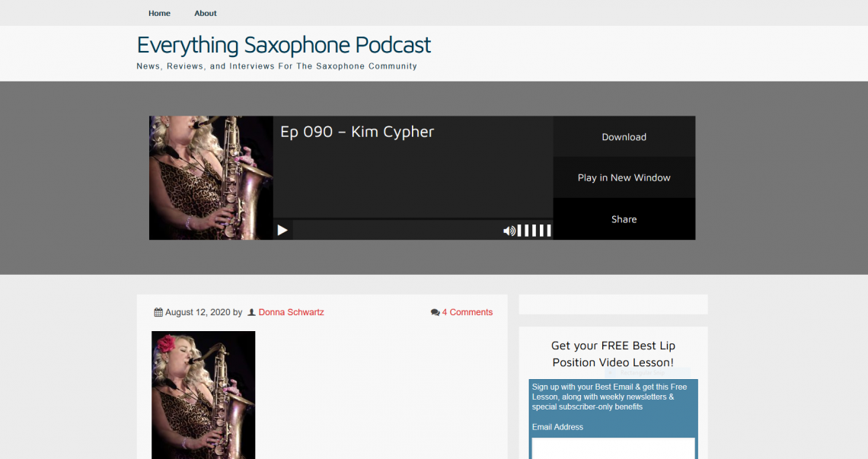Click the calendar icon beside post date
The image size is (868, 459).
pos(158,312)
